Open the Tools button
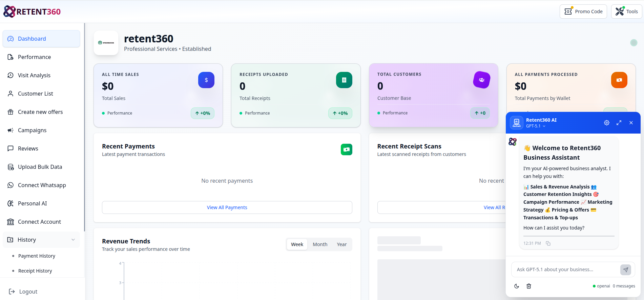The width and height of the screenshot is (644, 300). point(626,12)
